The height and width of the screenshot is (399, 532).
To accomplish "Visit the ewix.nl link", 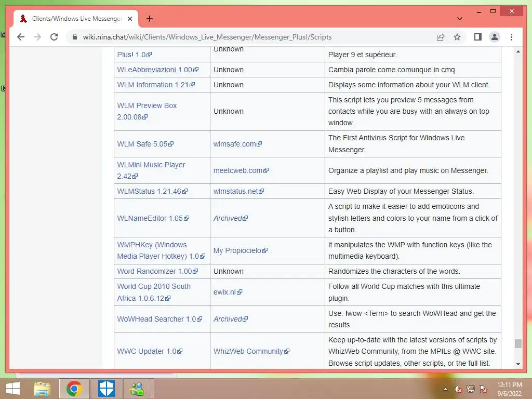I will [228, 292].
